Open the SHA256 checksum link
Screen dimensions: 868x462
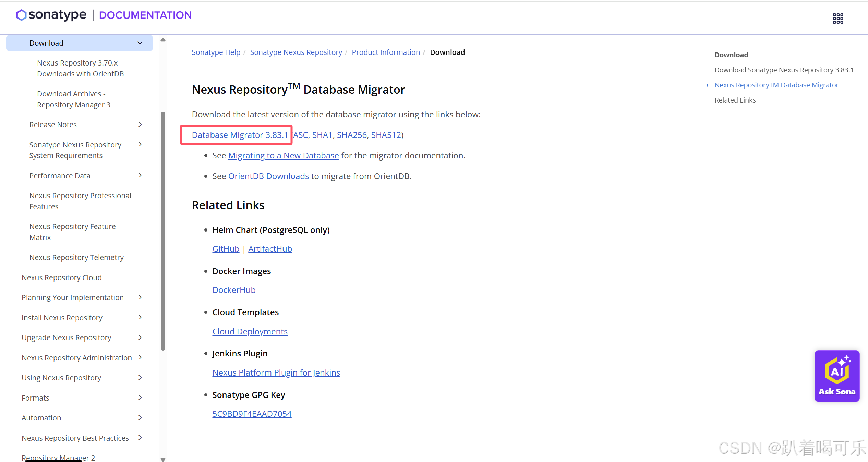[x=352, y=135]
